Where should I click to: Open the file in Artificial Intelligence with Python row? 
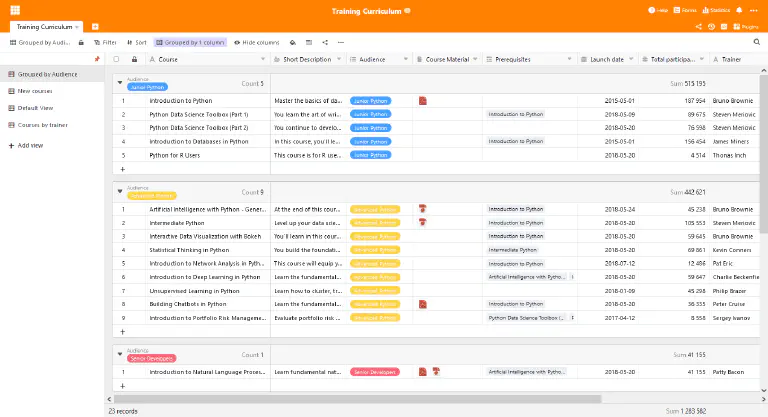click(x=423, y=209)
